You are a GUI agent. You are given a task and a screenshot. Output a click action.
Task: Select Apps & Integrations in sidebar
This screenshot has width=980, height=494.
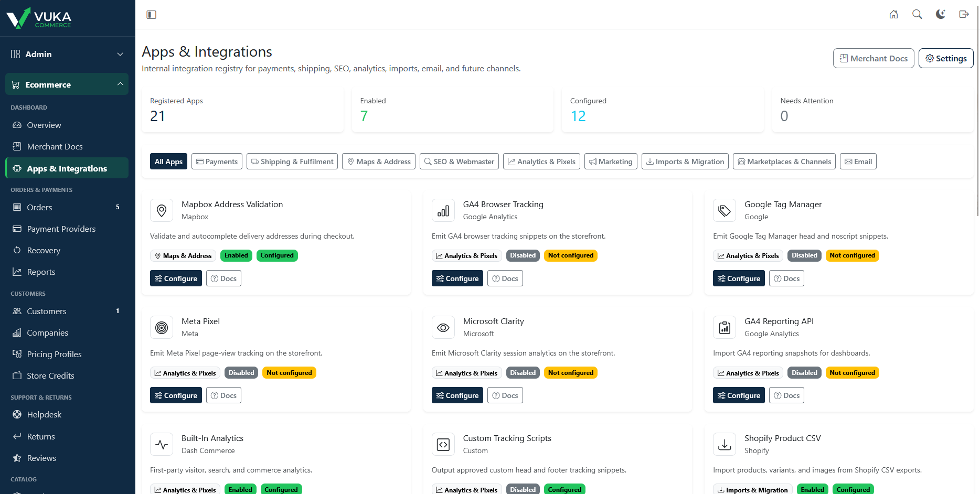[x=67, y=168]
